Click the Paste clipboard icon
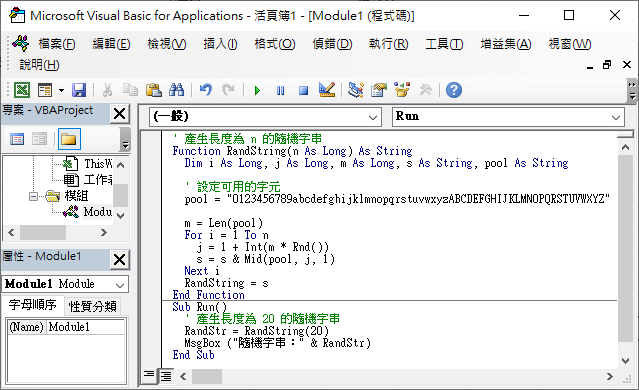Screen dimensions: 639x390 (x=154, y=90)
